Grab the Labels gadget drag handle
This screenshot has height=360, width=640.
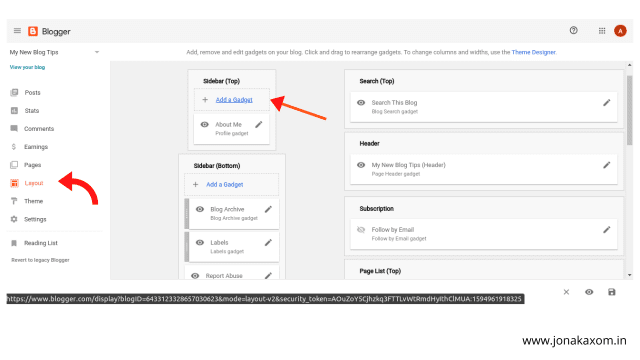point(187,247)
